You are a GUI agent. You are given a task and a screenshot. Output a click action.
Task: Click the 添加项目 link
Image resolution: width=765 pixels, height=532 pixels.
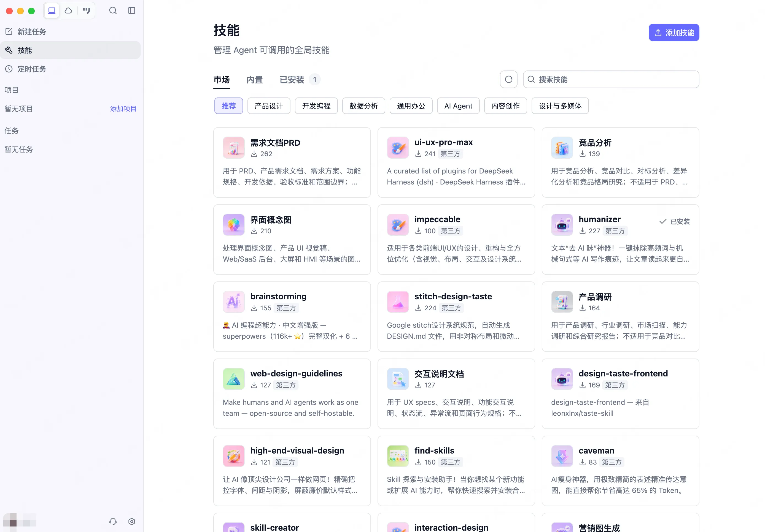(x=123, y=108)
